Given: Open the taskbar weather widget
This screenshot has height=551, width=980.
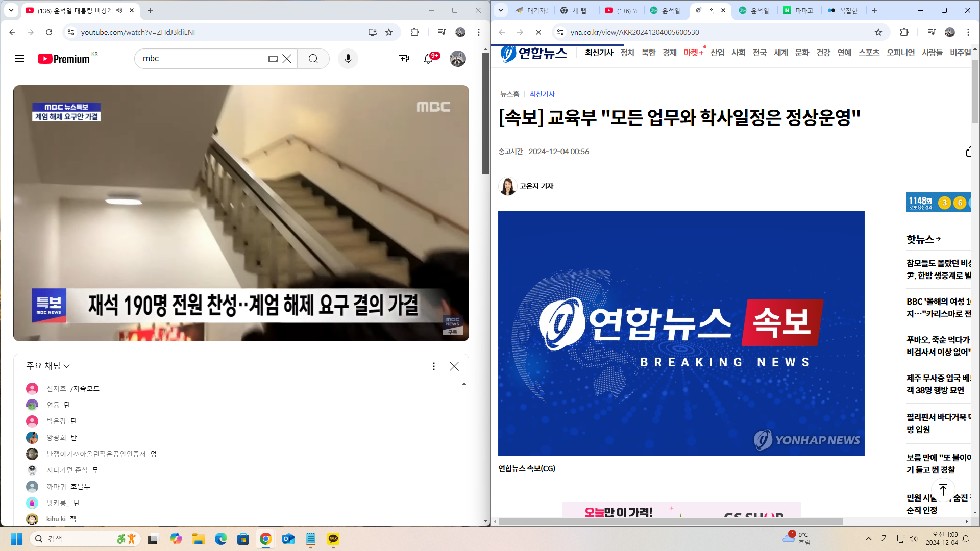Looking at the screenshot, I should [797, 538].
